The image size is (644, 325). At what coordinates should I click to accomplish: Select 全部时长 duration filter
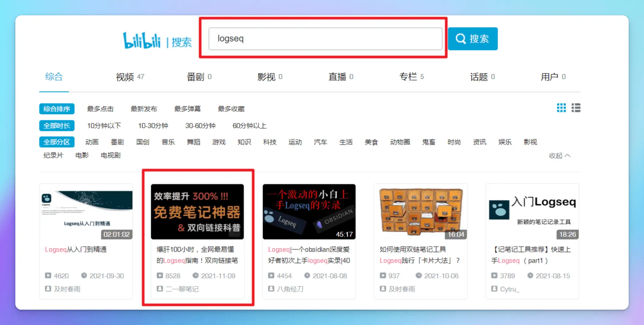point(57,126)
